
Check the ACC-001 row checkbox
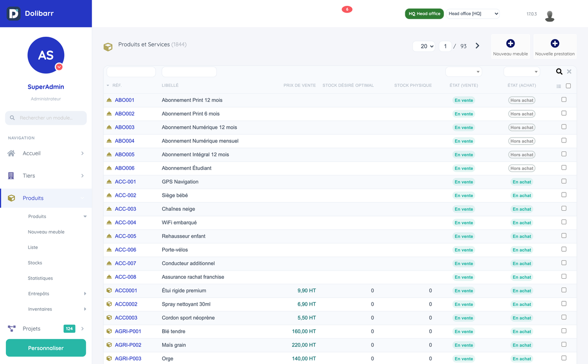[x=564, y=181]
